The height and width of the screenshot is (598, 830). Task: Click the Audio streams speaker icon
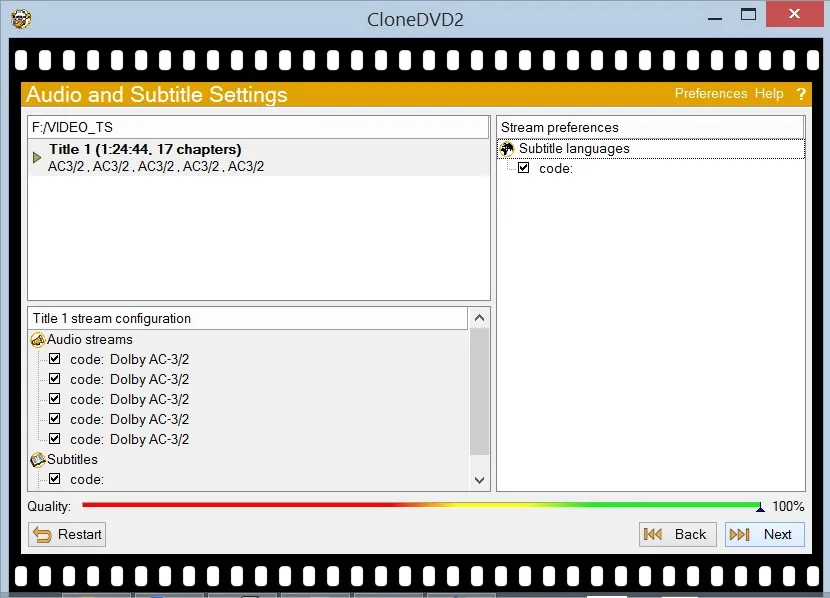coord(38,339)
